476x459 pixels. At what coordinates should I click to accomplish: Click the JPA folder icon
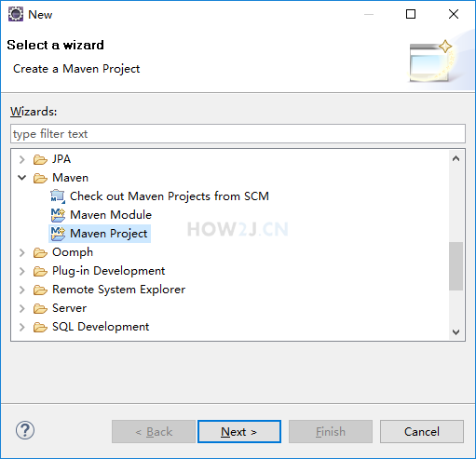[40, 159]
